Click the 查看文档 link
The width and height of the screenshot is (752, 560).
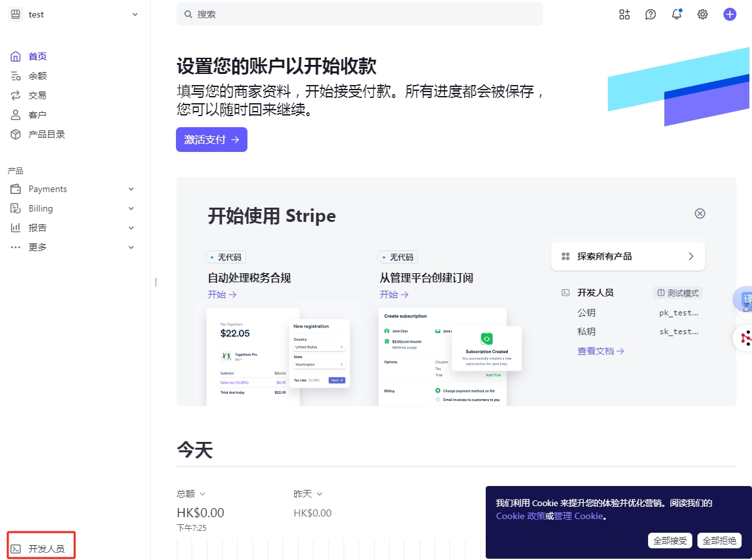tap(601, 351)
